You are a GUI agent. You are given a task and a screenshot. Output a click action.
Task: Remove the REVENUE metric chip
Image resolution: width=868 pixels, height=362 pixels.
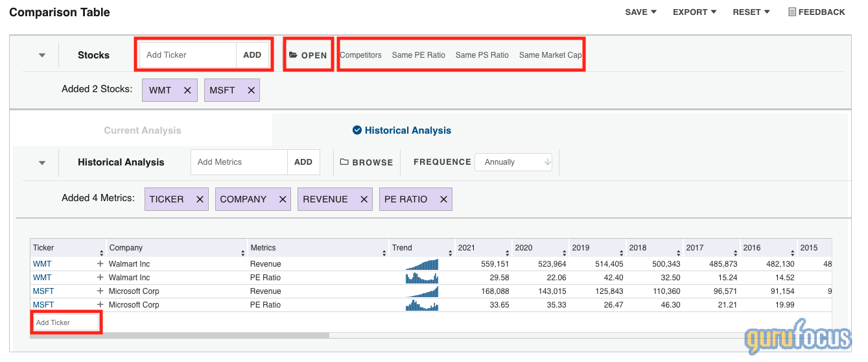click(364, 199)
